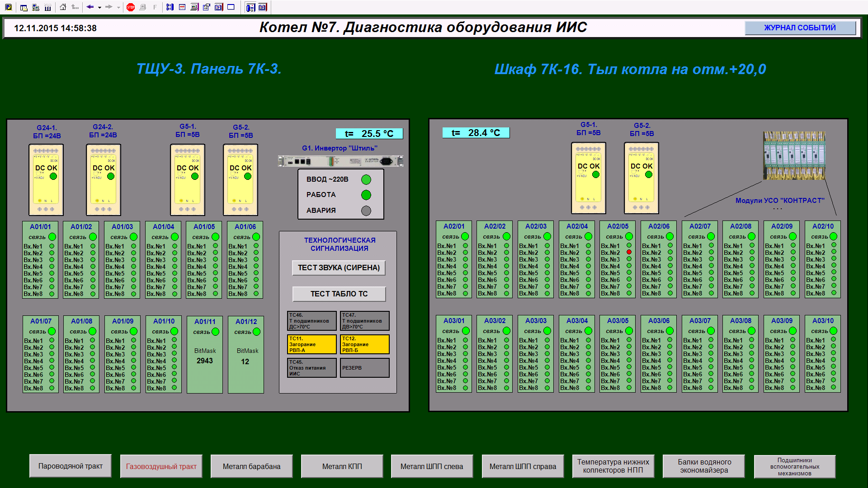Screen dimensions: 868x488
Task: Click the Модули УСО КОНТРАСТ photo
Action: [x=794, y=156]
